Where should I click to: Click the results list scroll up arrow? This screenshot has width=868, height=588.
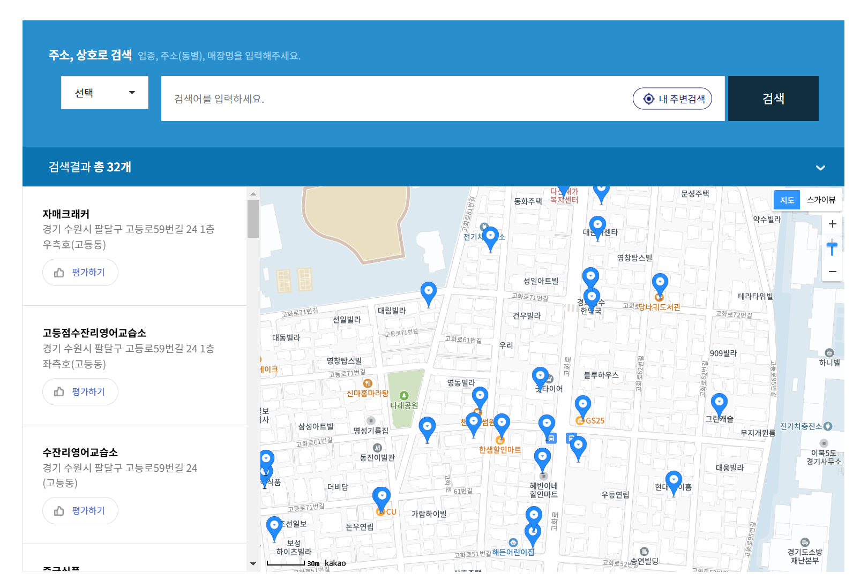coord(253,194)
